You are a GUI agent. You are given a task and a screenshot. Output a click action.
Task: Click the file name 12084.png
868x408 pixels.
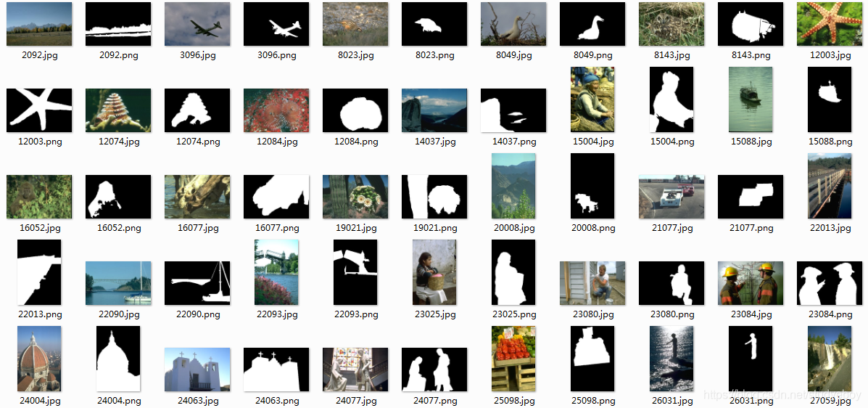(355, 142)
